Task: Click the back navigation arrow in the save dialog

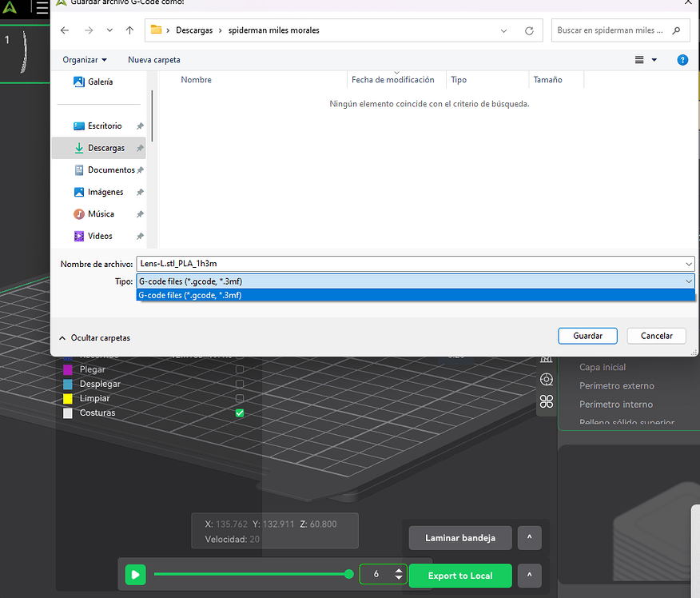Action: pos(65,30)
